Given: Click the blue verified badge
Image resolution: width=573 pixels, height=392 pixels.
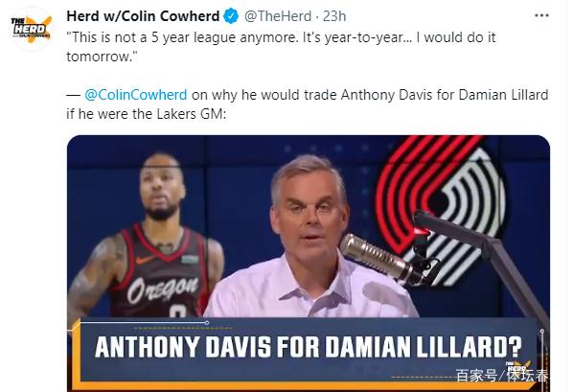Looking at the screenshot, I should [231, 16].
